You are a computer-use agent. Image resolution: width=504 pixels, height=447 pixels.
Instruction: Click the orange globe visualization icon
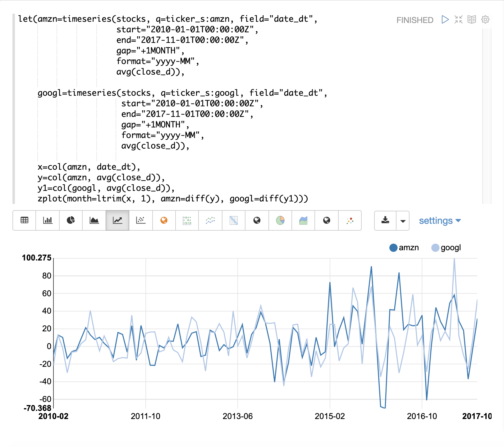[x=164, y=220]
